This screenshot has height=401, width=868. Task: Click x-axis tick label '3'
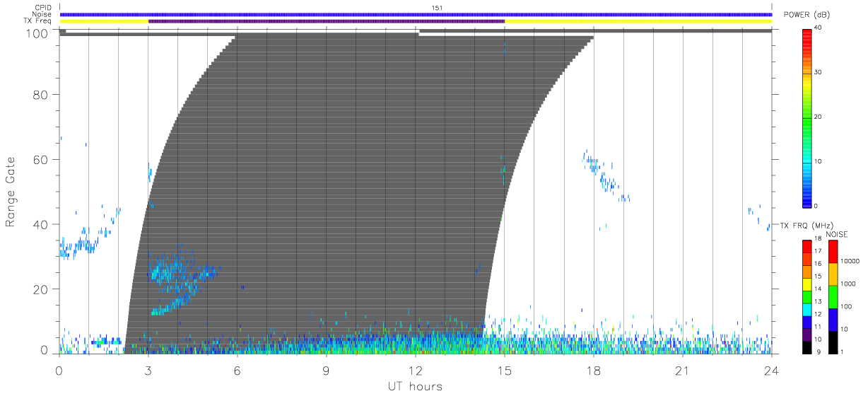coord(148,370)
